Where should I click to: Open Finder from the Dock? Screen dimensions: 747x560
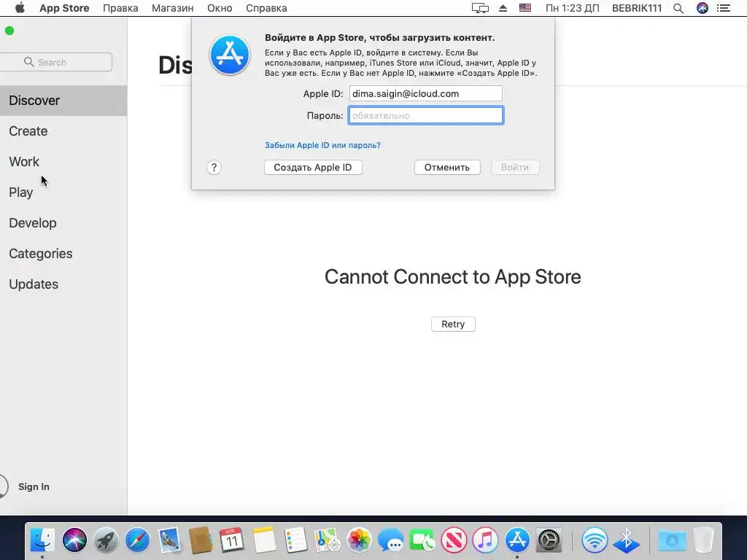tap(42, 540)
